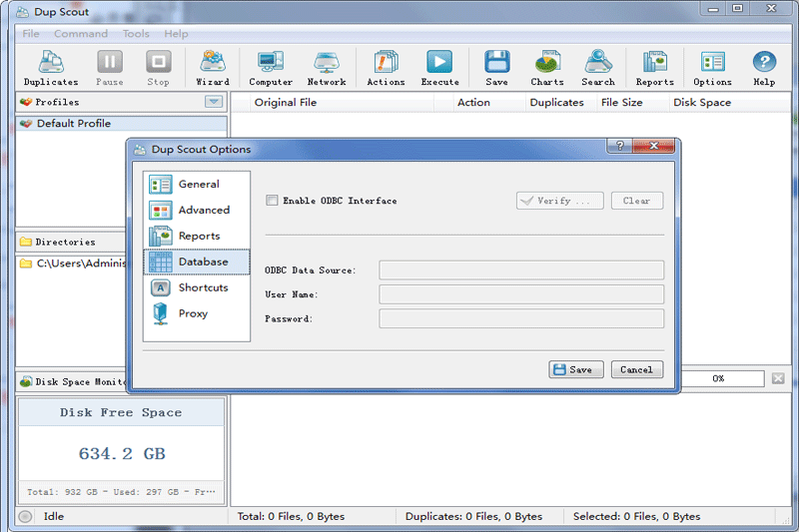Click the dialog help question mark button
This screenshot has height=532, width=799.
pyautogui.click(x=619, y=146)
